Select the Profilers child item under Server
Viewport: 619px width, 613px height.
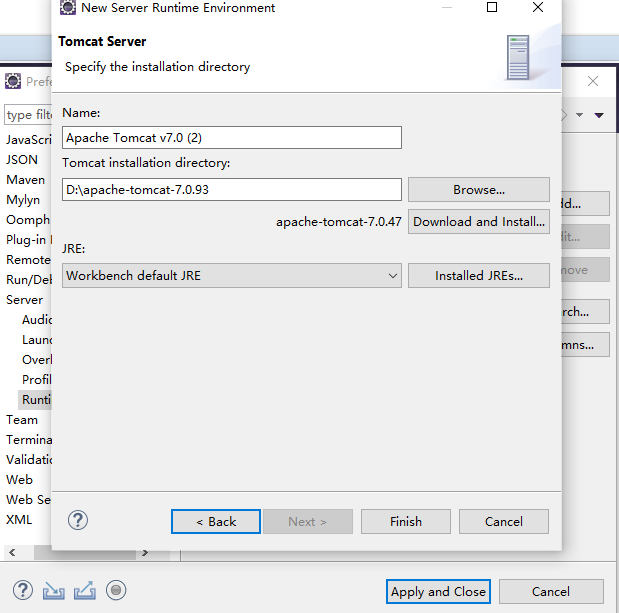[x=37, y=380]
